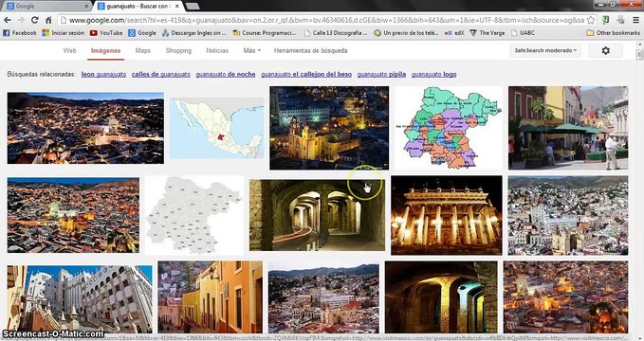This screenshot has width=644, height=341.
Task: Open the orange and yellow street houses thumbnail
Action: [211, 297]
